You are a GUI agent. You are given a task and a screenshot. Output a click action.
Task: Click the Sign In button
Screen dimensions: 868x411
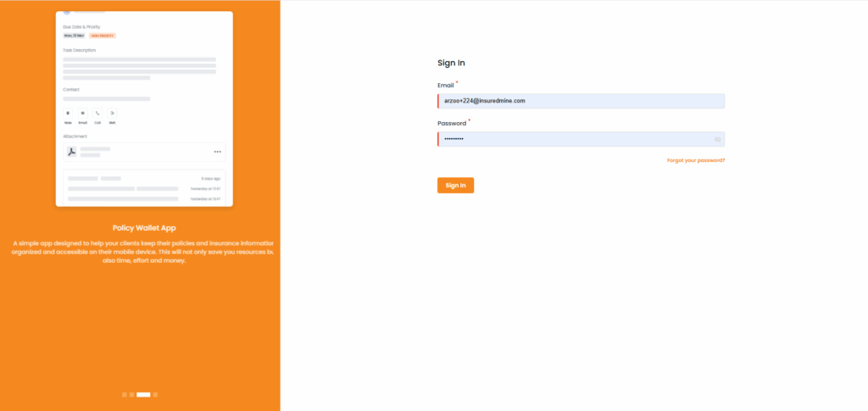pos(455,186)
